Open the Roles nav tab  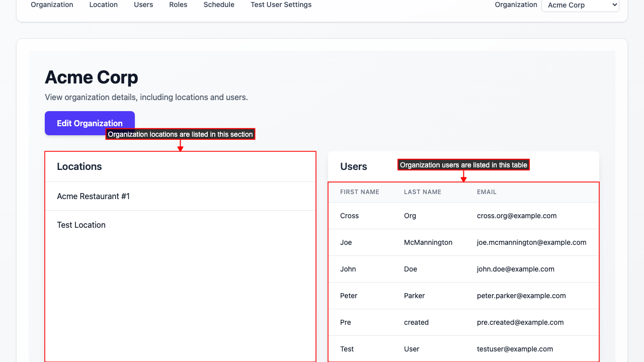tap(178, 5)
